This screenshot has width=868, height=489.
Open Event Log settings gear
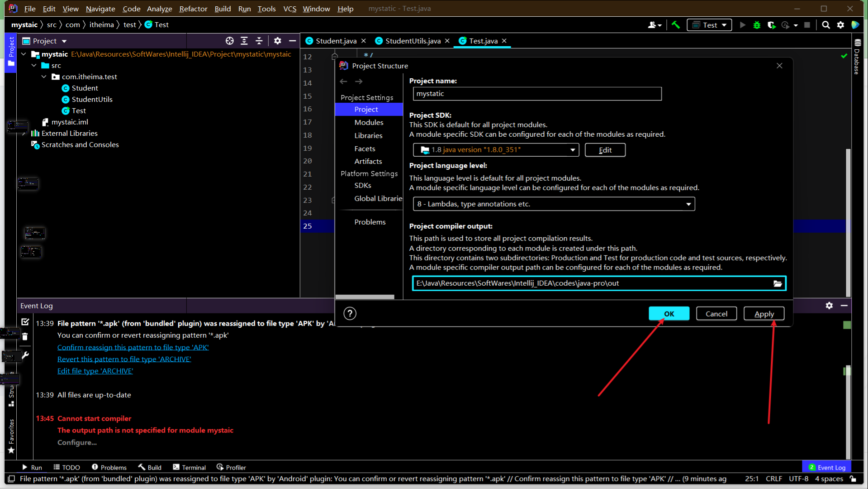tap(829, 306)
